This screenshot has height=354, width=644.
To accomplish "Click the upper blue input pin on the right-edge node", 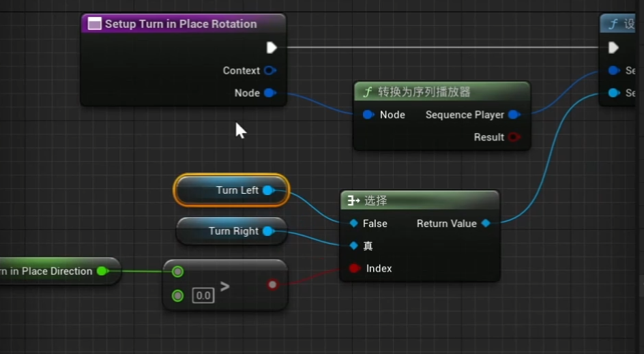I will pos(613,71).
